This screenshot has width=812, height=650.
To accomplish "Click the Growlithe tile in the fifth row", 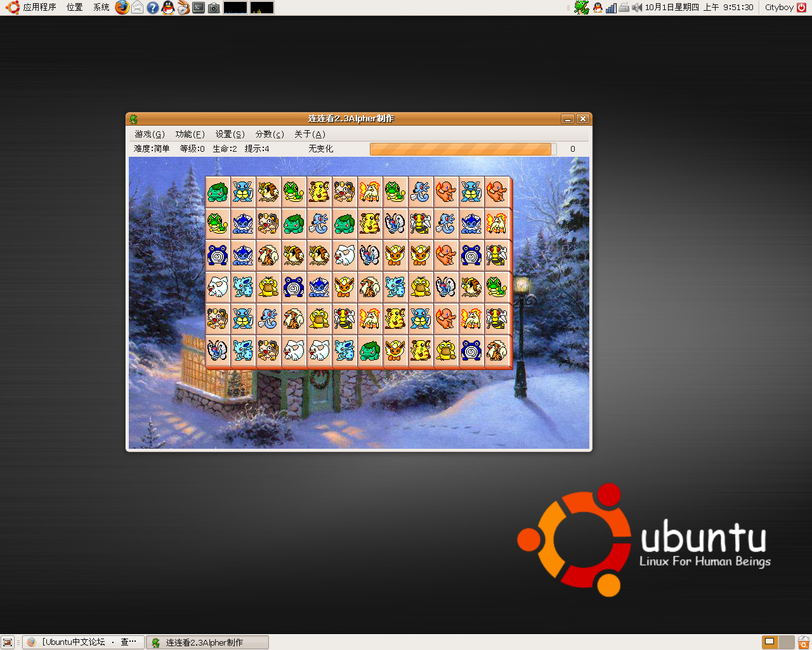I will 294,318.
